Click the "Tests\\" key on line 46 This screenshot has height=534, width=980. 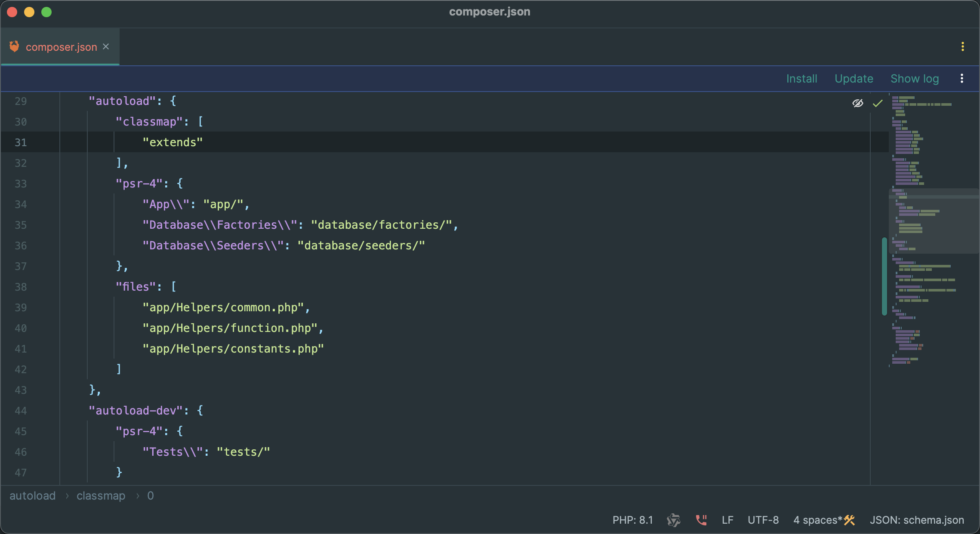click(x=173, y=452)
